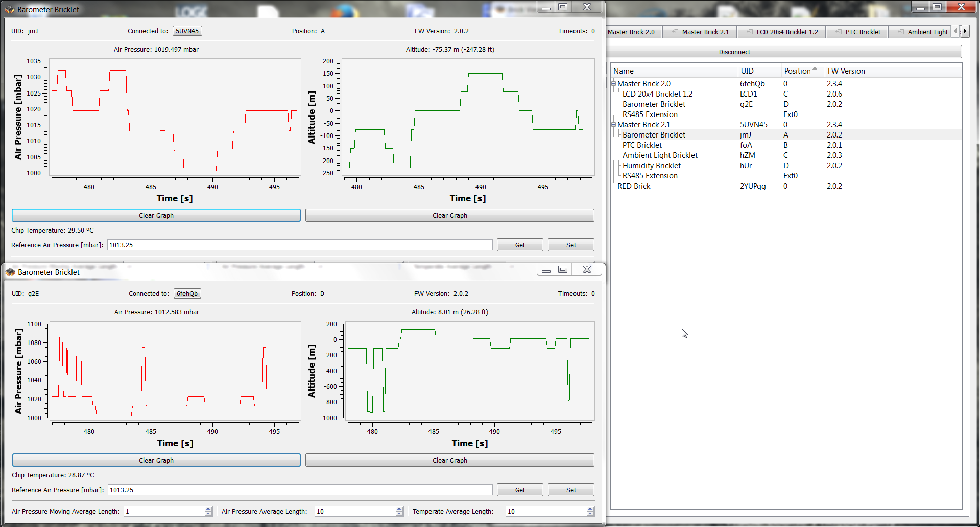980x527 pixels.
Task: Click the 5UVN45 connected-to button
Action: click(187, 31)
